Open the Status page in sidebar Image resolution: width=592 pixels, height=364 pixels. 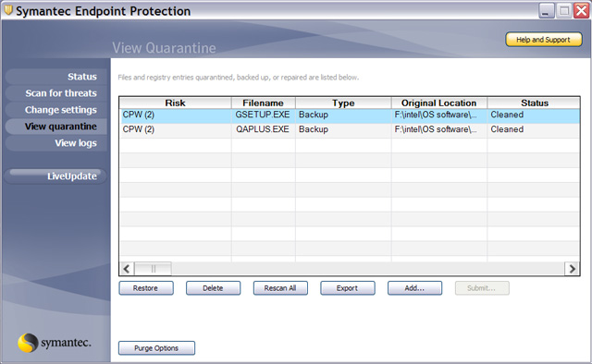point(56,77)
